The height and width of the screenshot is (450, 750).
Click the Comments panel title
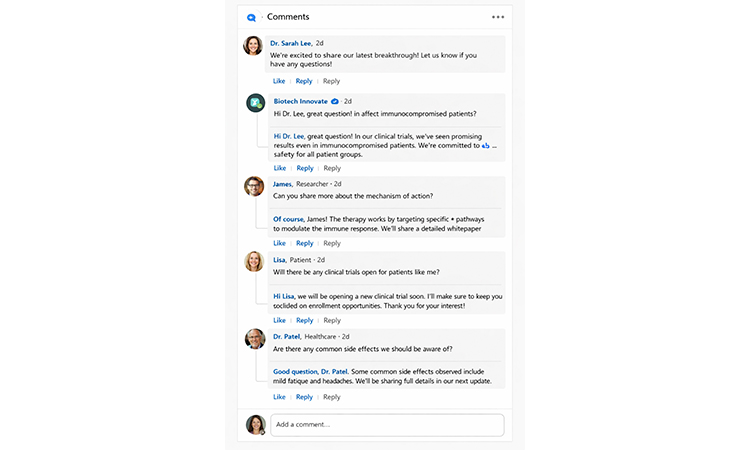coord(288,17)
